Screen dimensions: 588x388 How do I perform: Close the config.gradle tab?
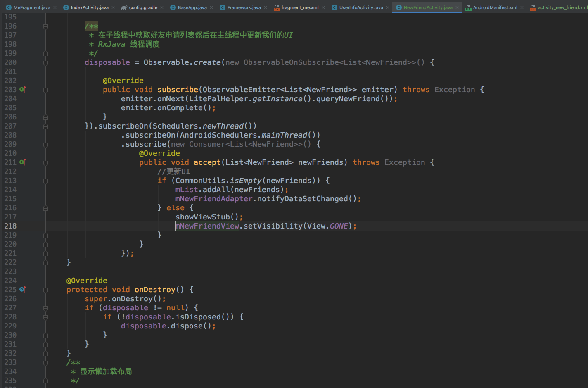162,7
